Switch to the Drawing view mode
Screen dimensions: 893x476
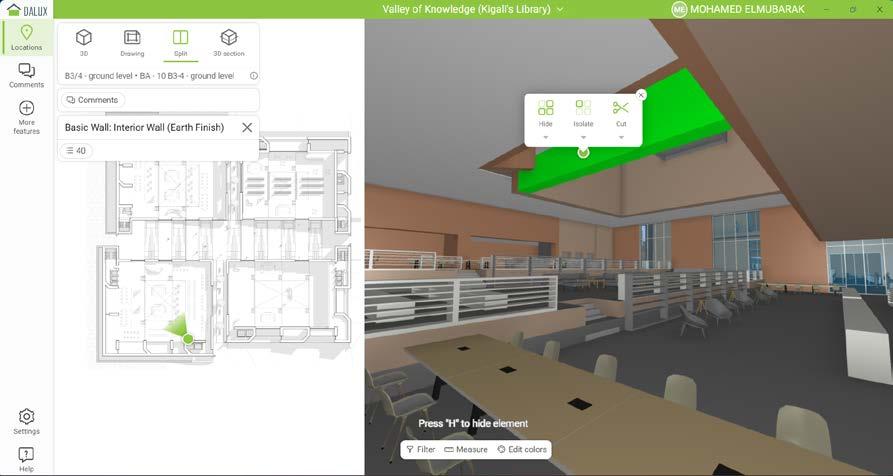(132, 43)
